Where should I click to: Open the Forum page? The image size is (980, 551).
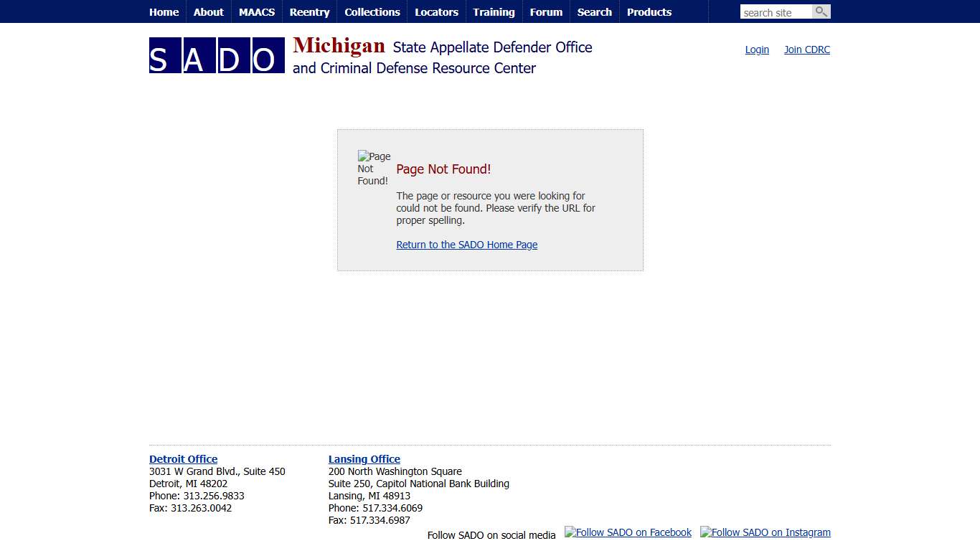pyautogui.click(x=546, y=11)
